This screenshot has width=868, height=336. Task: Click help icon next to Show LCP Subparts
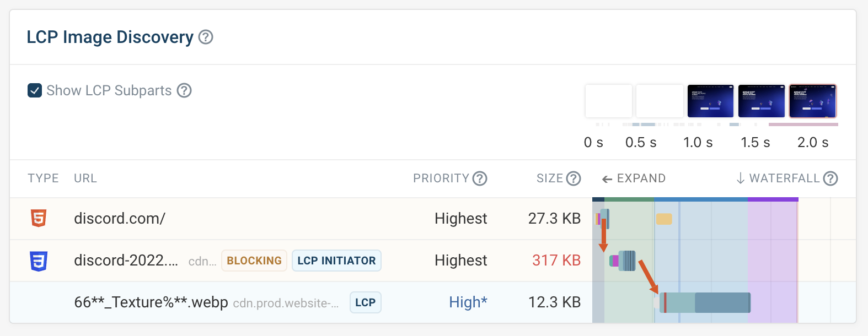tap(184, 90)
